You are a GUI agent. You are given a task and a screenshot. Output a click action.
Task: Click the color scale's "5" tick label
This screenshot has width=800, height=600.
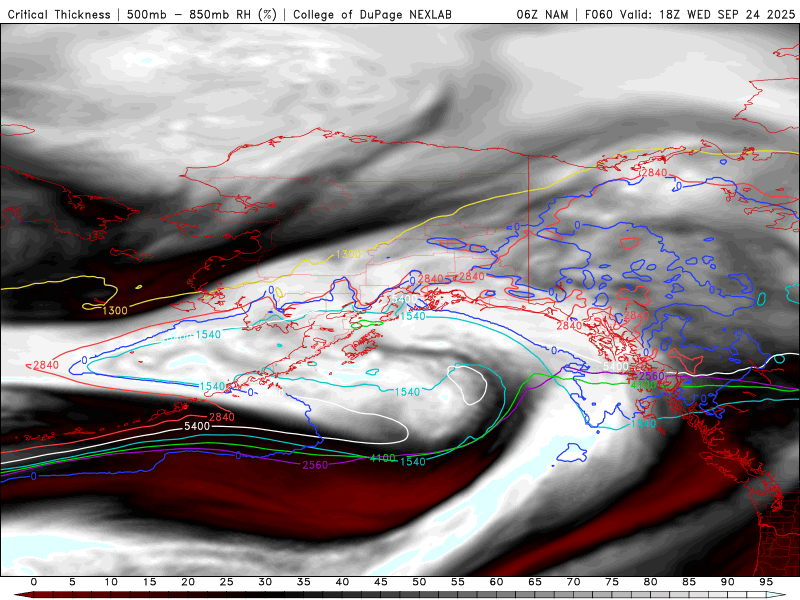72,582
